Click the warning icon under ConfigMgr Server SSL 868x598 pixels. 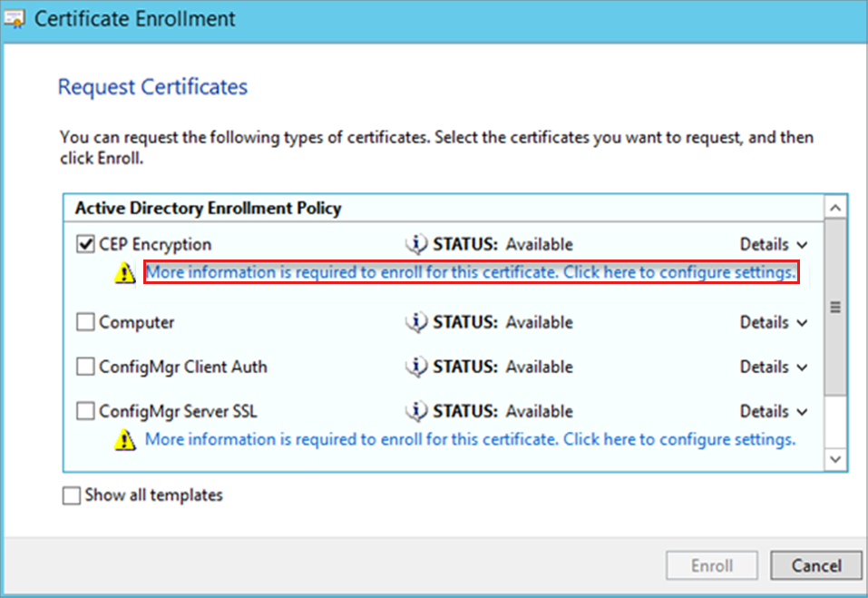pyautogui.click(x=125, y=440)
